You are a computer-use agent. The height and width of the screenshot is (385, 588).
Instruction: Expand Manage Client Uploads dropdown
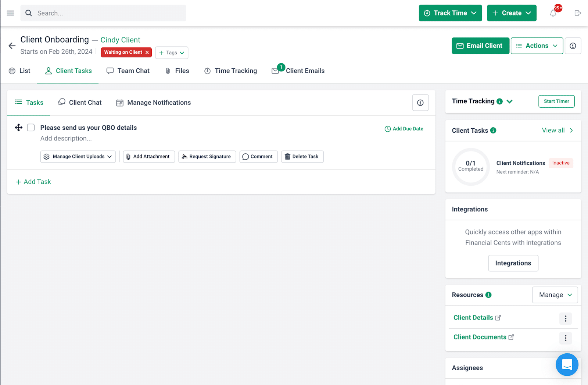click(x=78, y=157)
